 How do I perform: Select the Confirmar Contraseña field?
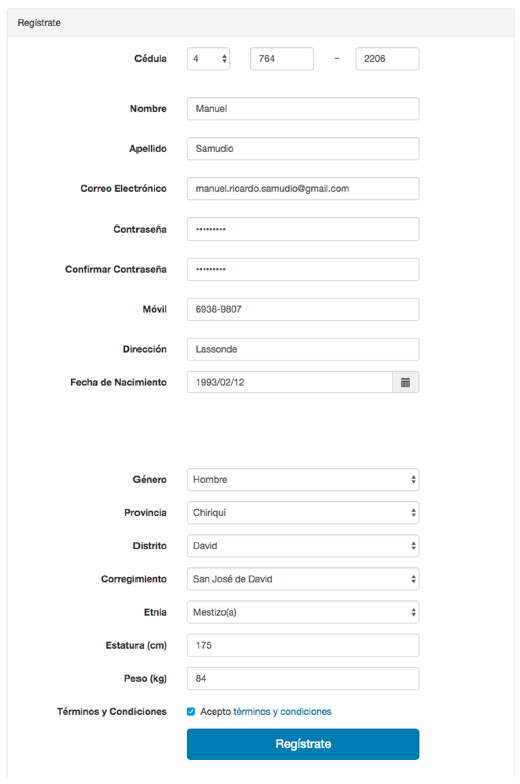pyautogui.click(x=303, y=270)
